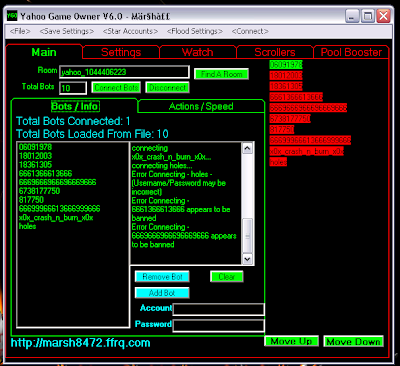The width and height of the screenshot is (400, 366).
Task: Switch to the Scrollers tab
Action: (x=275, y=52)
